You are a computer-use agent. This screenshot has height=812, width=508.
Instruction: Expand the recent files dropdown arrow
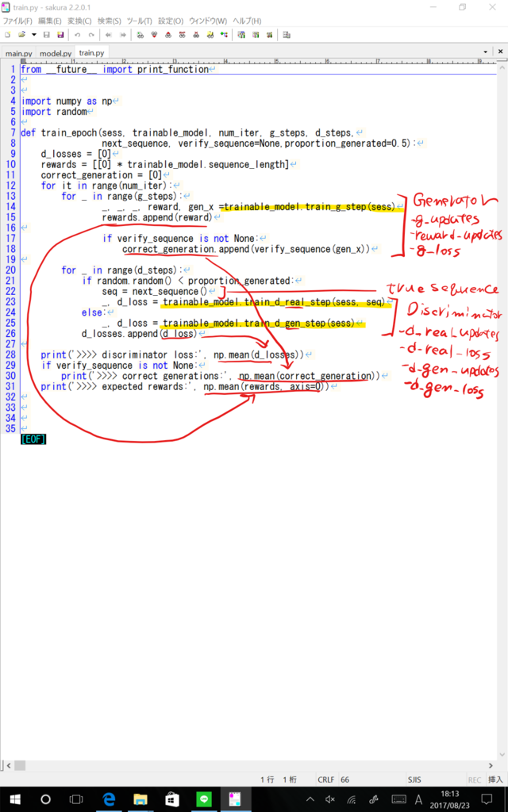[x=33, y=35]
